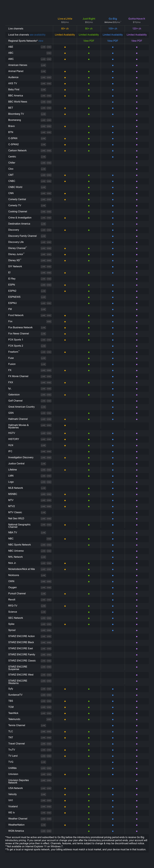The image size is (154, 868).
Task: Click the LIVE badge for Tennis Channel
Action: click(x=43, y=725)
